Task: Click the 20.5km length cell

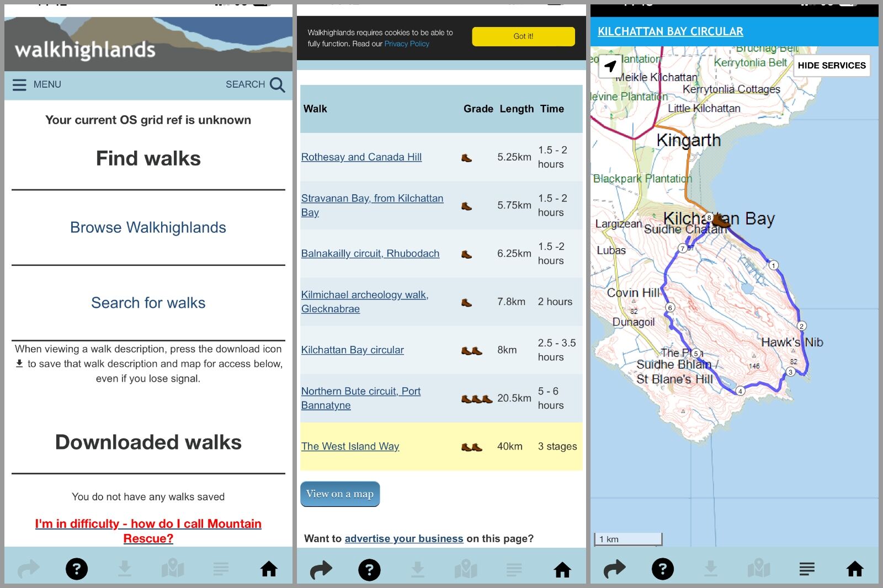Action: (514, 398)
